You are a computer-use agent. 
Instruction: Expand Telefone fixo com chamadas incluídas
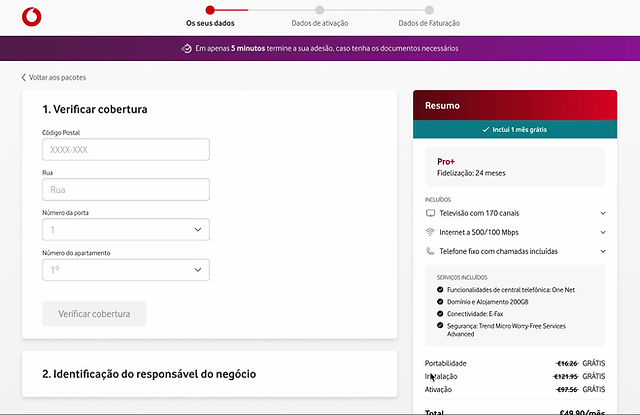click(603, 251)
